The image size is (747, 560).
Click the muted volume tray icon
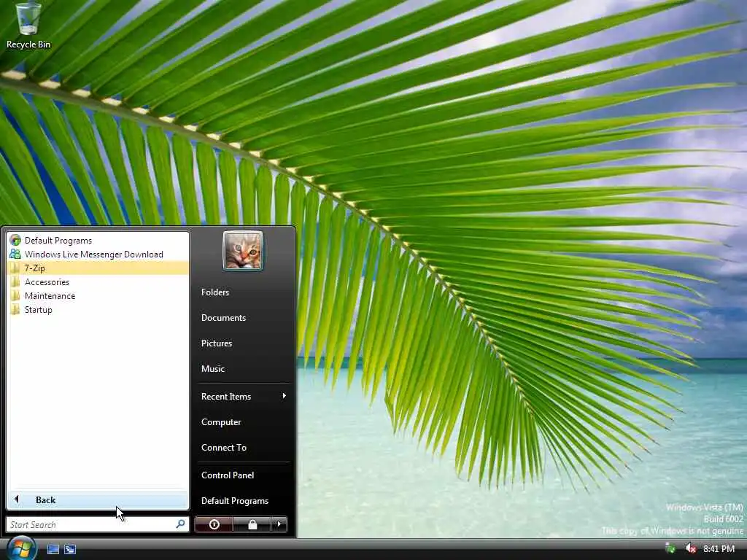690,548
